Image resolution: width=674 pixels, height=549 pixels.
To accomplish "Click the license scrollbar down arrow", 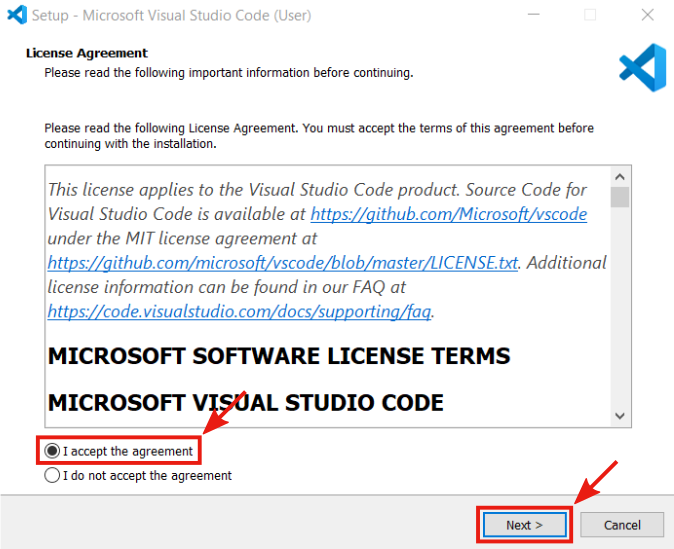I will tap(620, 416).
